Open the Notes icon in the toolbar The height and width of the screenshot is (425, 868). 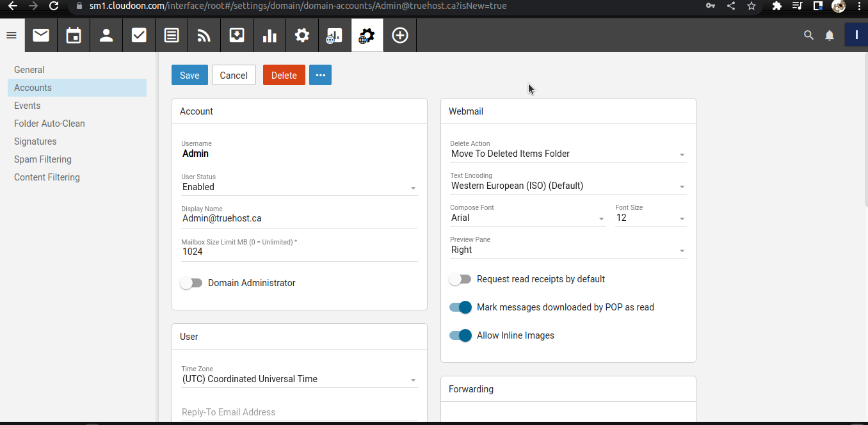pyautogui.click(x=171, y=35)
